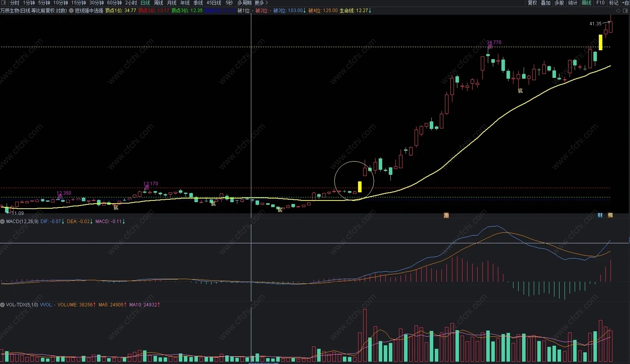Click the 12.350 peak price label

click(x=64, y=193)
